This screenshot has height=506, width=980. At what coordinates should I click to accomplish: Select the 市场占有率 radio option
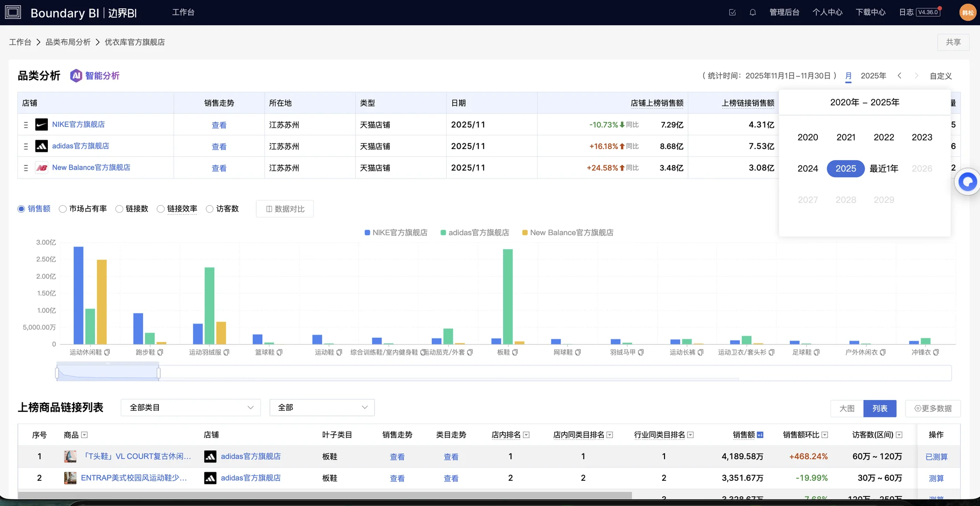click(x=63, y=209)
